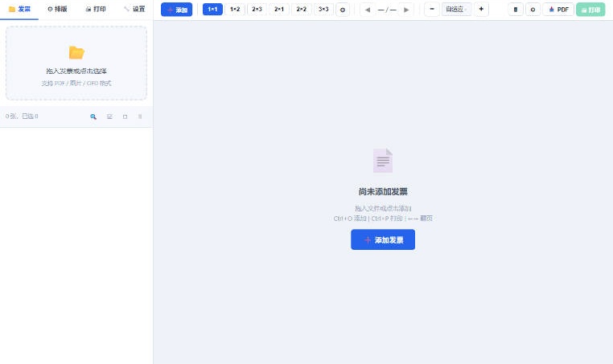613x364 pixels.
Task: Select the 1×1 layout option
Action: point(212,10)
